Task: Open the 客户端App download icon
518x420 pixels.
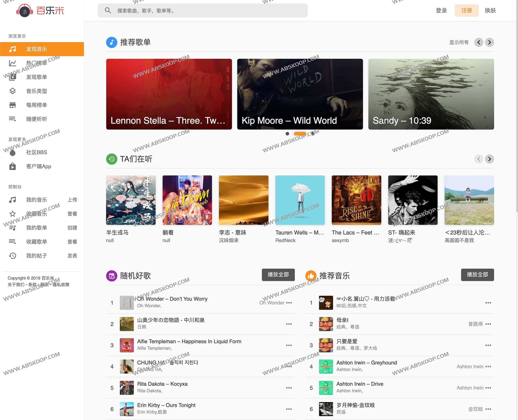Action: coord(12,167)
